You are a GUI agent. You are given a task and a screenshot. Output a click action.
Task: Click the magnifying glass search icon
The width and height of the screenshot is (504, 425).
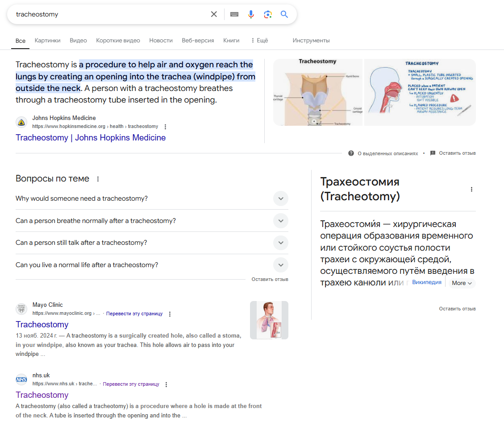284,14
